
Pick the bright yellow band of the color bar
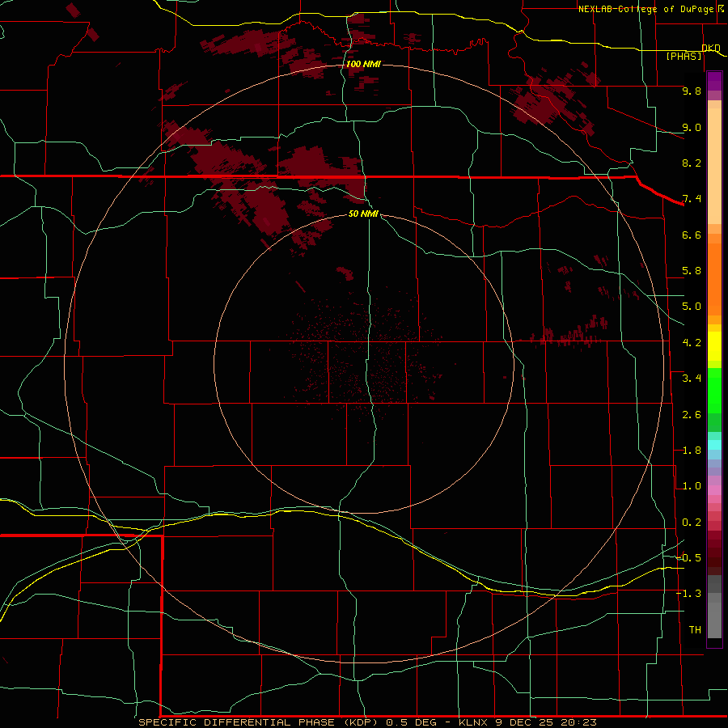(714, 346)
